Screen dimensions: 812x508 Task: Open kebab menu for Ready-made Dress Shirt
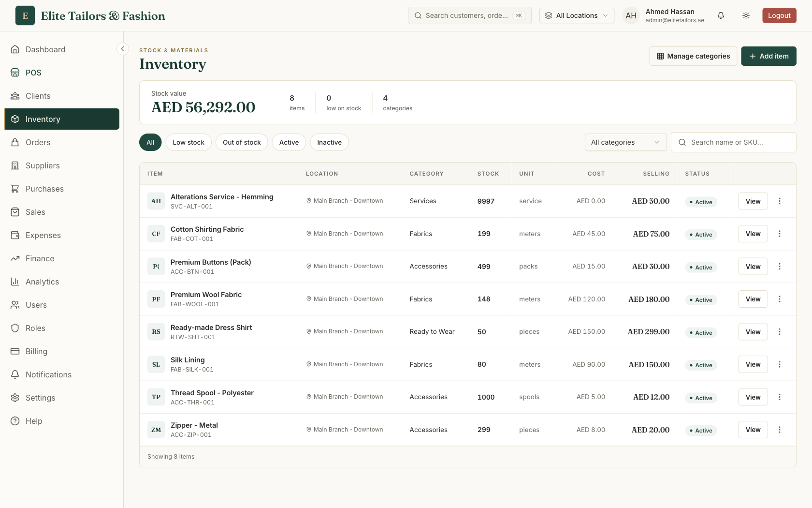point(780,332)
